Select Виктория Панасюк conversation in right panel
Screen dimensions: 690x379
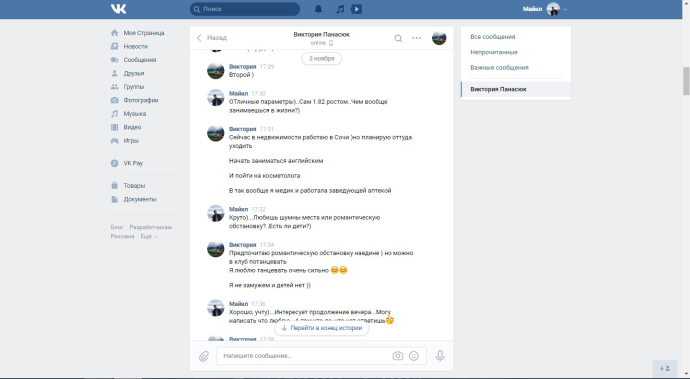(x=516, y=89)
